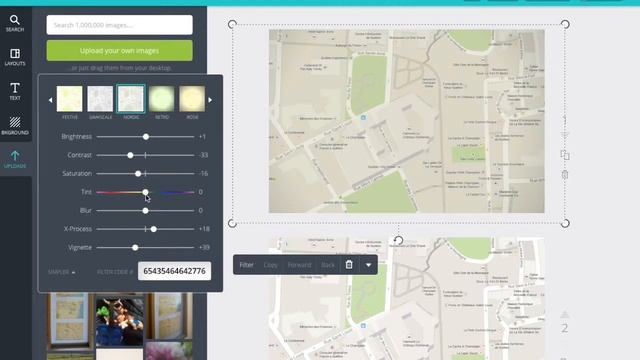
Task: Adjust the Saturation slider handle
Action: pos(138,173)
